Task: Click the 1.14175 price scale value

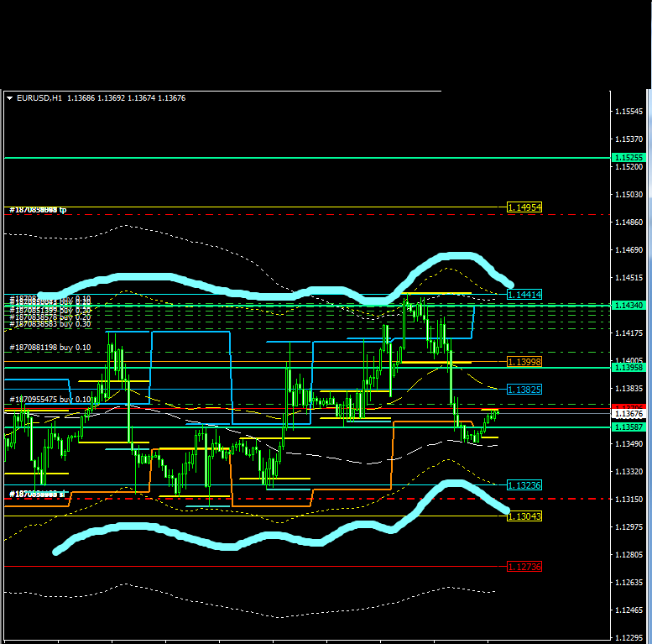Action: pyautogui.click(x=629, y=333)
